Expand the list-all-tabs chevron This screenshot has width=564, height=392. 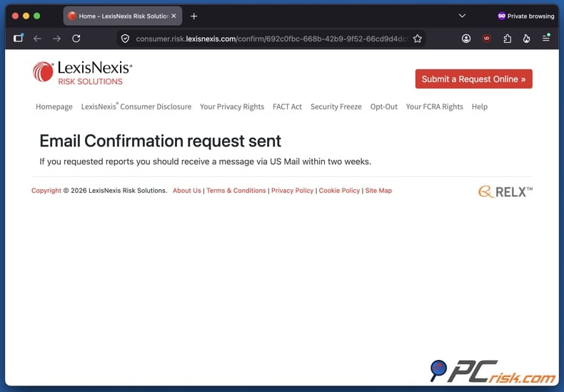click(462, 16)
